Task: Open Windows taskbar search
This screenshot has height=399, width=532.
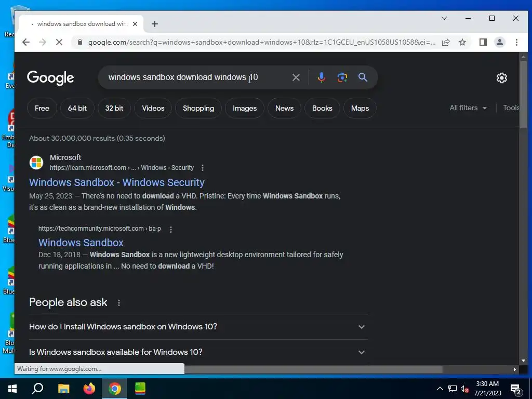Action: 37,389
